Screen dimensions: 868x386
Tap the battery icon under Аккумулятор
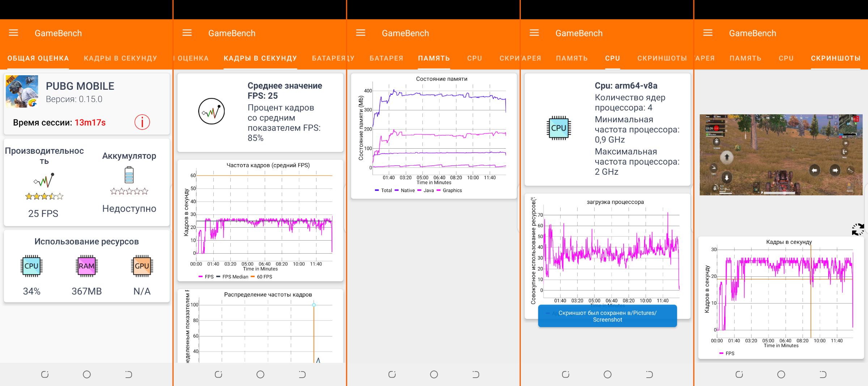(x=129, y=175)
